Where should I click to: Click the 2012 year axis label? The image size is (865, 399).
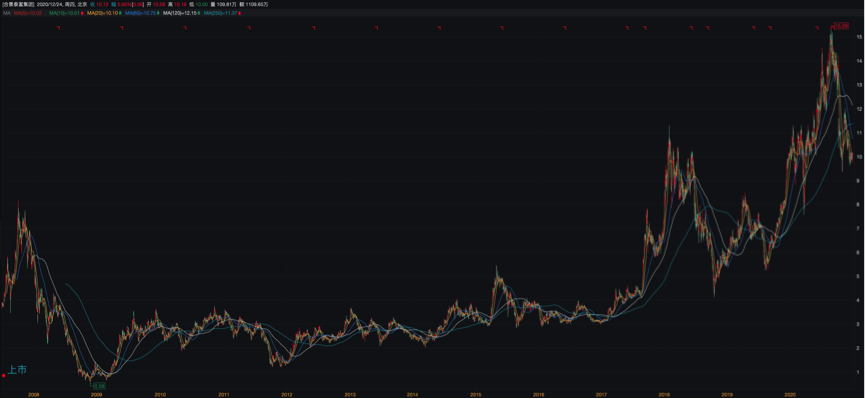286,395
